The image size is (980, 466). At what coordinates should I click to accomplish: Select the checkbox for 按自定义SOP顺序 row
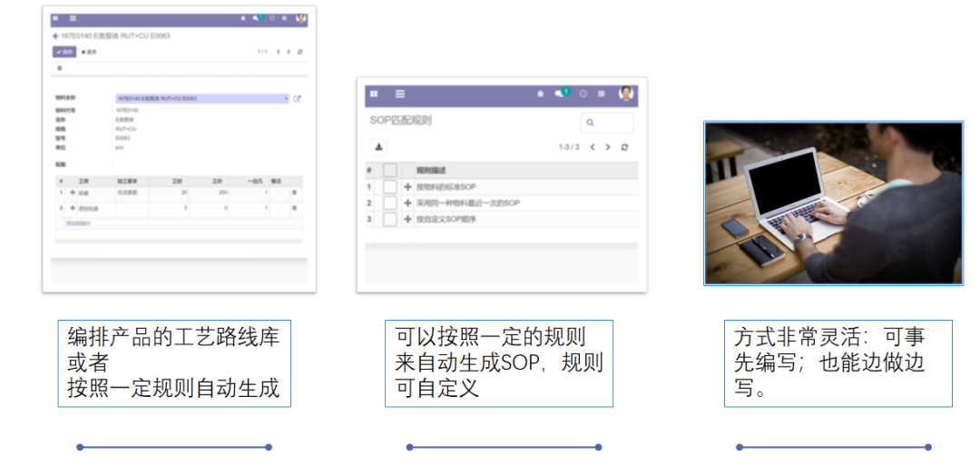click(x=390, y=219)
